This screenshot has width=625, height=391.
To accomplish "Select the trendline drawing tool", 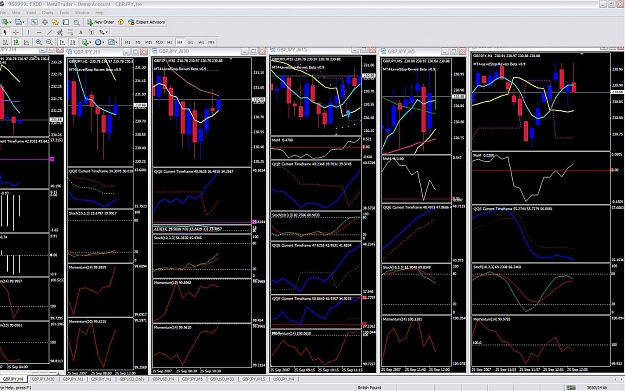I will click(49, 32).
